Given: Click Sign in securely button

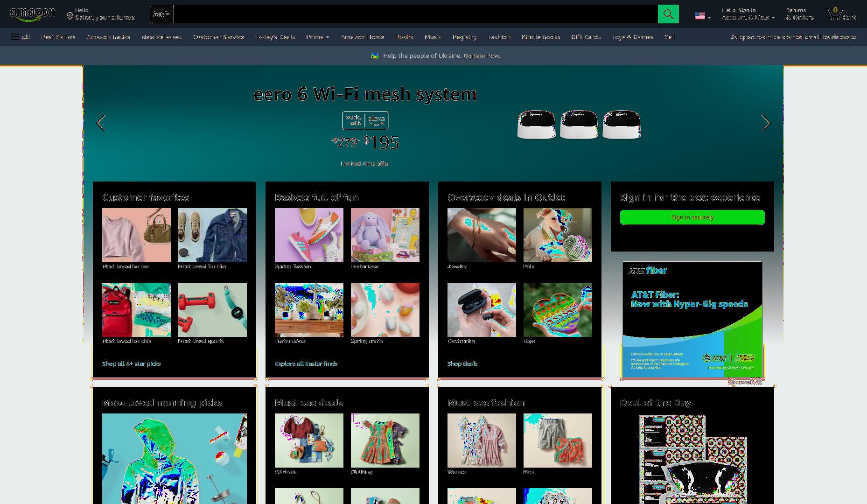Looking at the screenshot, I should pos(692,217).
